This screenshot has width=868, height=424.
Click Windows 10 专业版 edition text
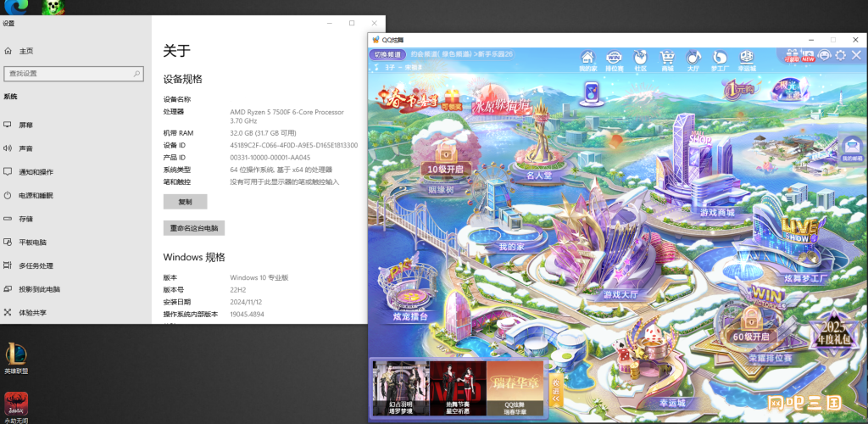tap(259, 278)
